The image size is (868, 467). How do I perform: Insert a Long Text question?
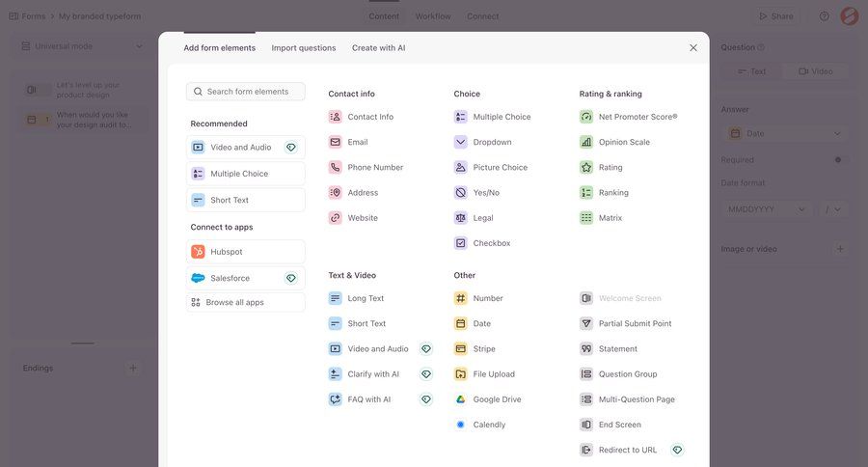tap(356, 298)
